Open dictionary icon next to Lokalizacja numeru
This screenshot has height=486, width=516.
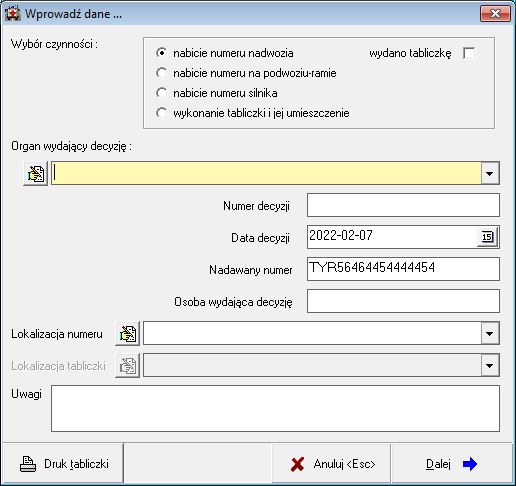pos(128,333)
